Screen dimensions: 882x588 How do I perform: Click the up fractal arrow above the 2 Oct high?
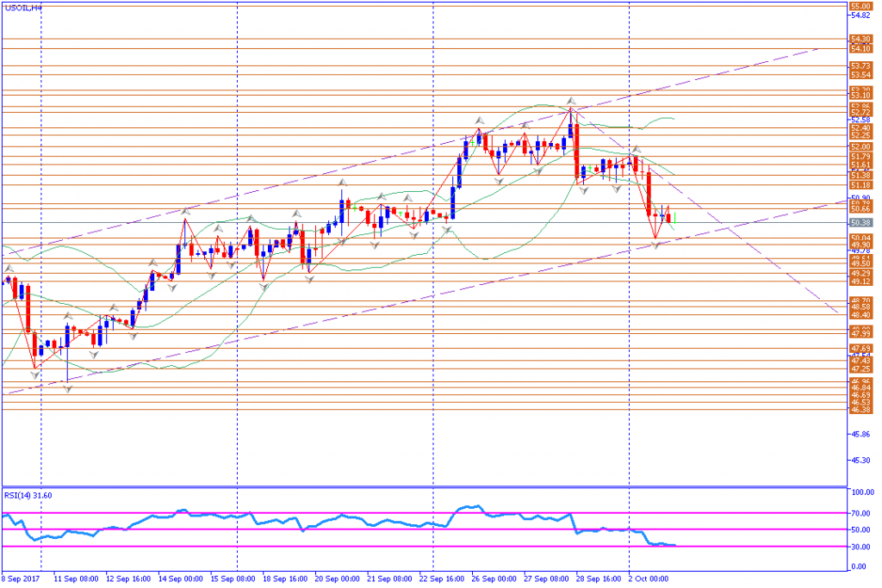(637, 150)
